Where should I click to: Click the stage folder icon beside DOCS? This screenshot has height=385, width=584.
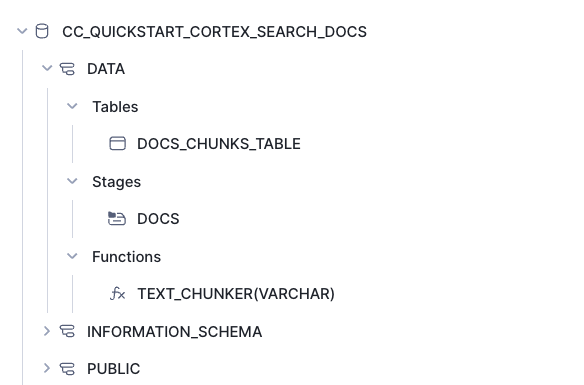click(117, 219)
